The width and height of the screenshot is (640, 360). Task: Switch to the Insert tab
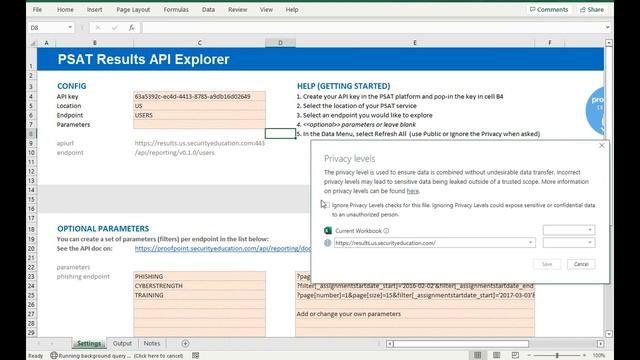tap(94, 9)
